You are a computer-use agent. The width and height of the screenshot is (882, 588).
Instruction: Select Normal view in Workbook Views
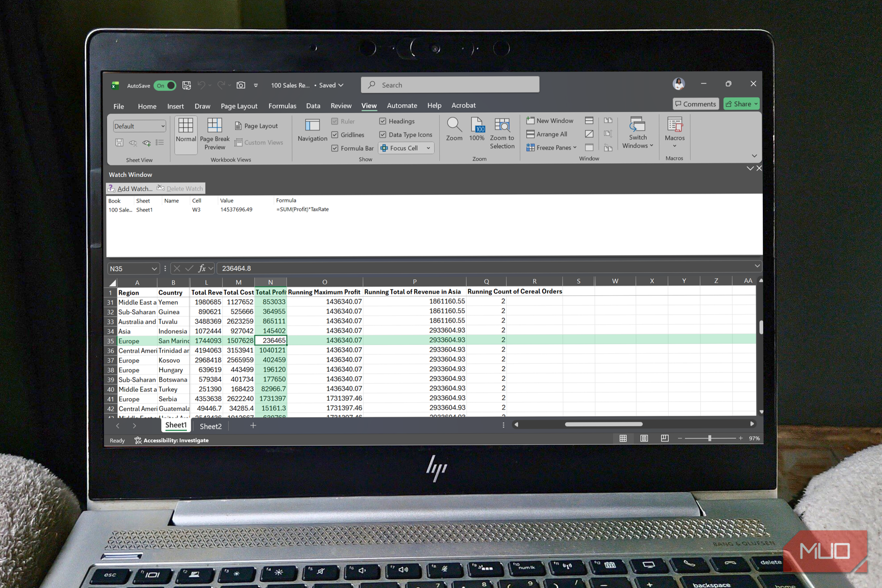point(185,134)
